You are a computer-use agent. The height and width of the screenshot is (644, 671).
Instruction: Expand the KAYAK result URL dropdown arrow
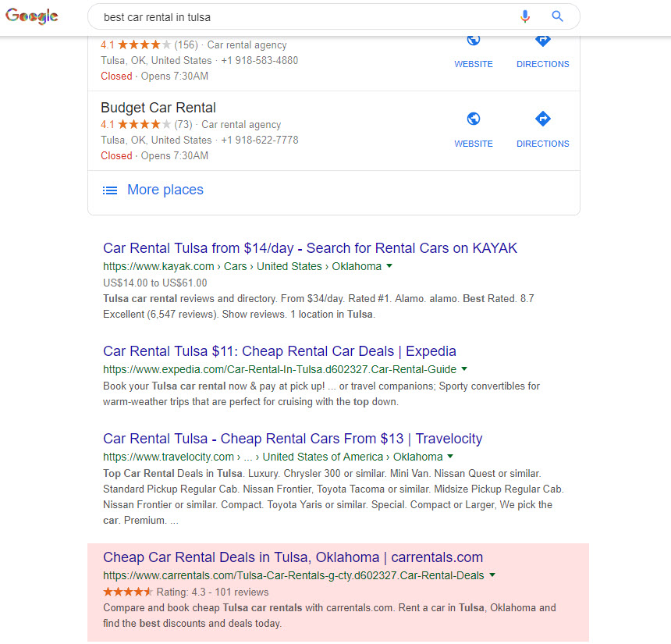[x=389, y=266]
